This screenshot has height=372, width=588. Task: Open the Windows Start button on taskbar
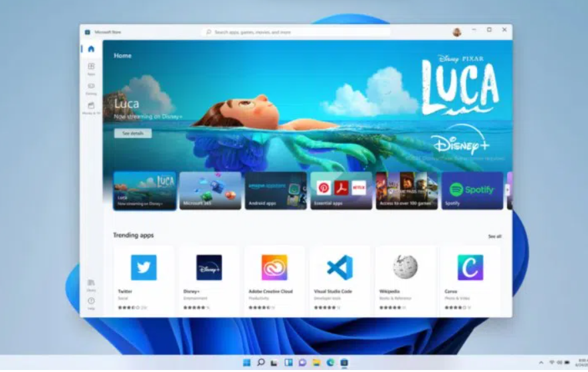[x=247, y=363]
